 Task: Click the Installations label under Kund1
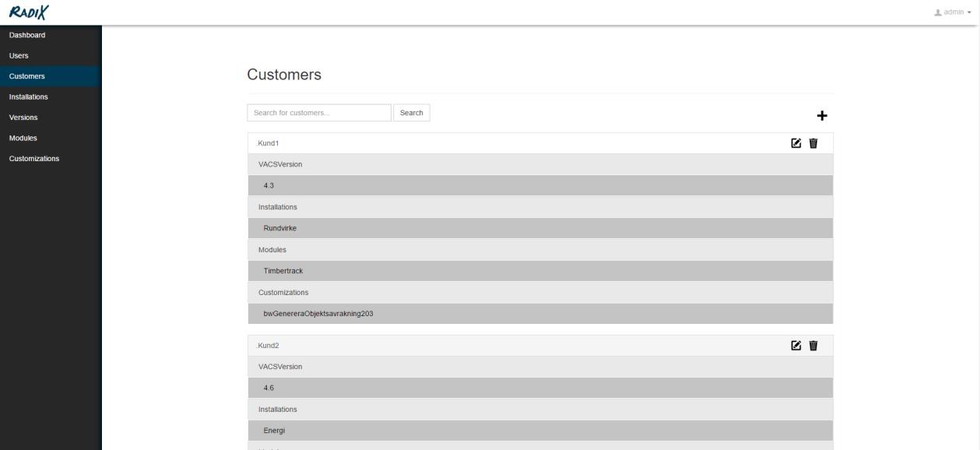tap(278, 207)
